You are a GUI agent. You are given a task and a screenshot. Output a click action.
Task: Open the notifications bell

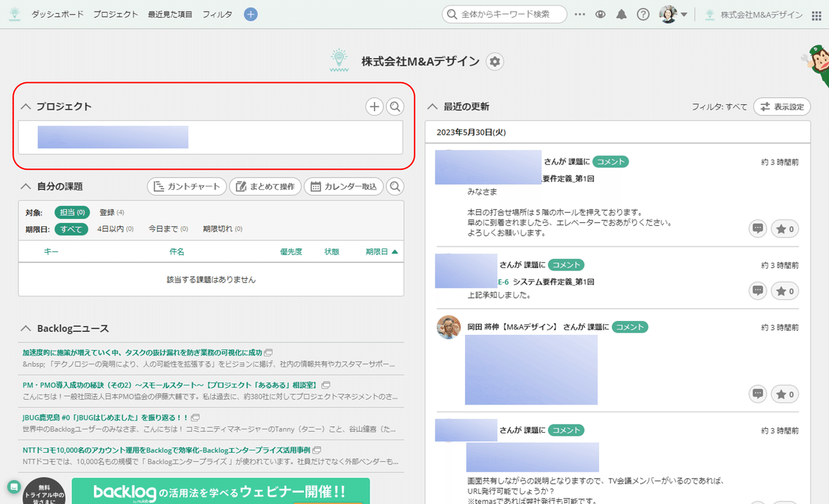(621, 14)
